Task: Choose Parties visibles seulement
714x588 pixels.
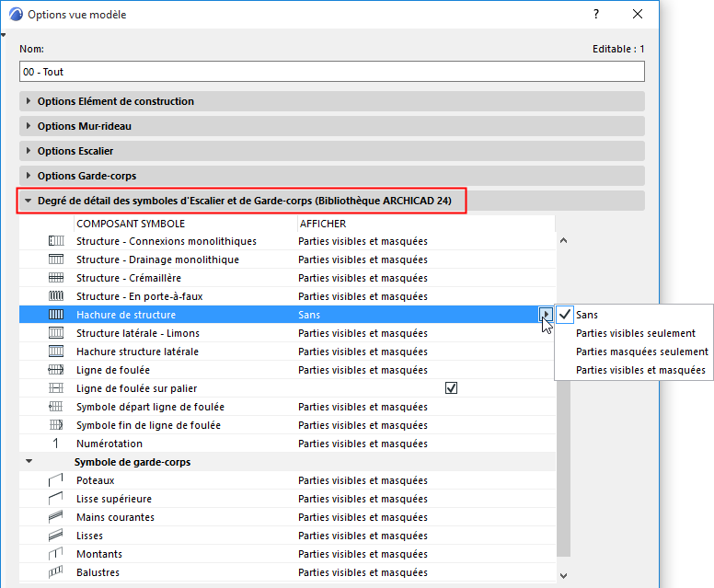Action: 634,333
